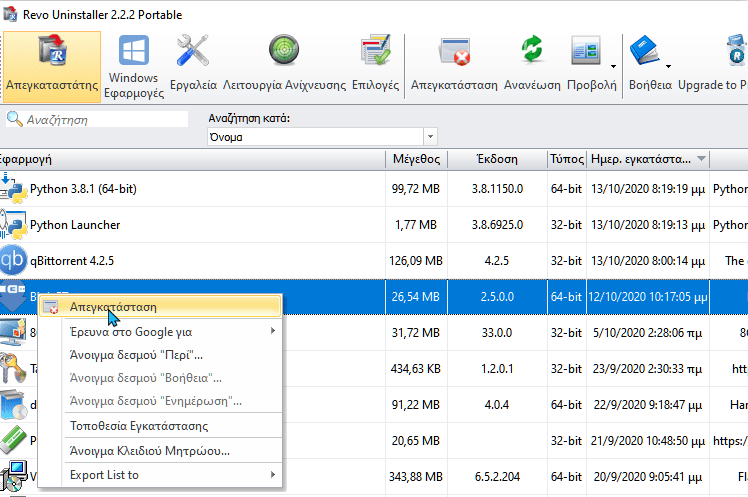748x497 pixels.
Task: Click the qBittorrent 4.2.5 app icon
Action: [x=13, y=260]
